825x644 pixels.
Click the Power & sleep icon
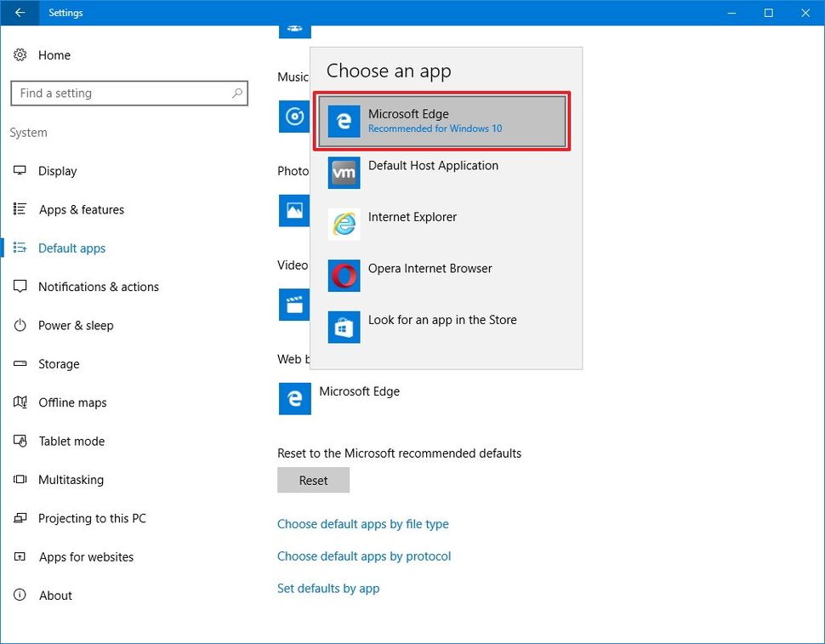pos(20,325)
